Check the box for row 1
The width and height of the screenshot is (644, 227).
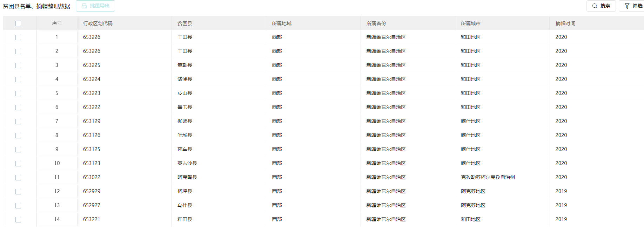click(x=18, y=37)
